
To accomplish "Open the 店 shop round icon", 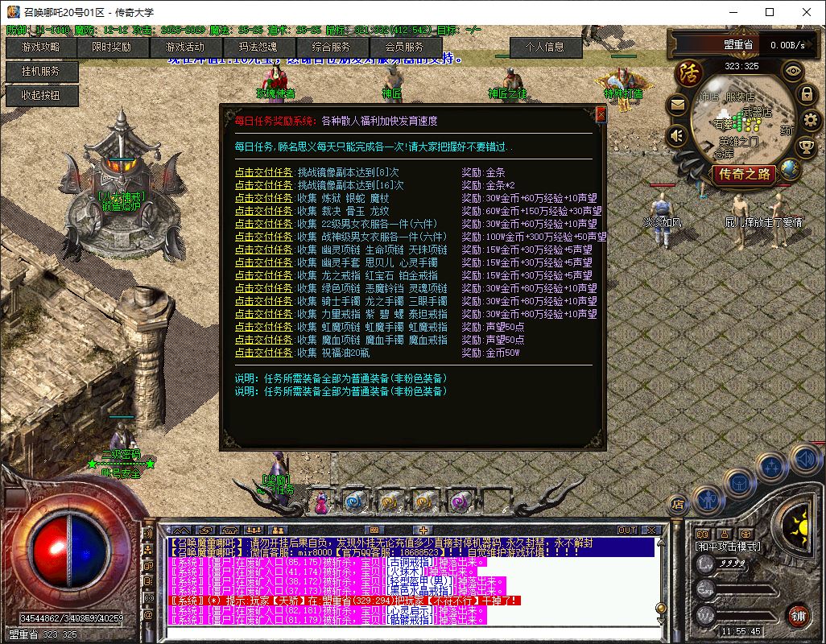I will (678, 504).
